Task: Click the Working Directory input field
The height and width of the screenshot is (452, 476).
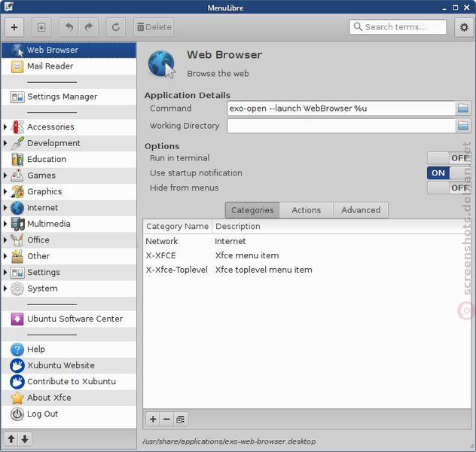Action: [341, 126]
